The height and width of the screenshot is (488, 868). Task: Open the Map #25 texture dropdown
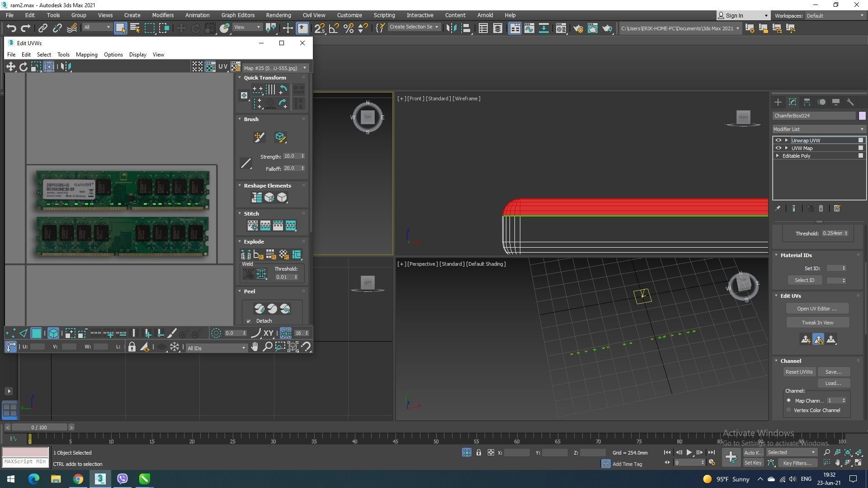tap(275, 68)
